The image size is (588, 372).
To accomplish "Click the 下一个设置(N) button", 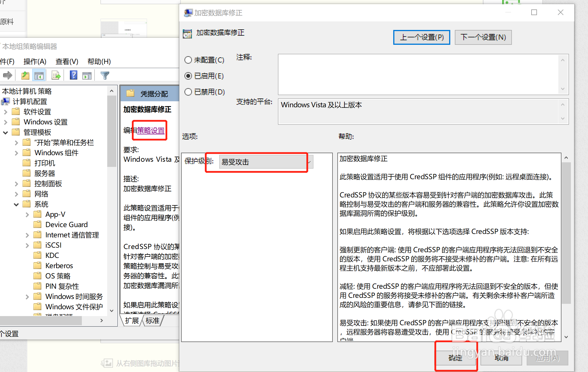I will click(483, 37).
